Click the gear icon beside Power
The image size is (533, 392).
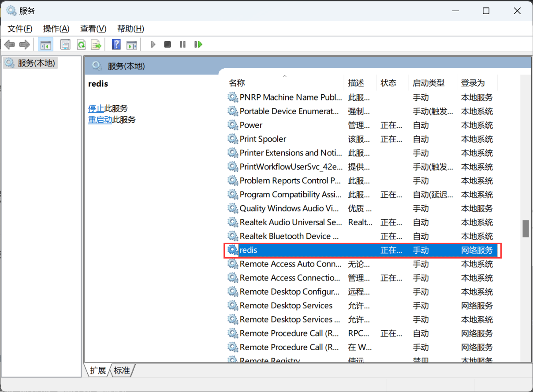[232, 125]
